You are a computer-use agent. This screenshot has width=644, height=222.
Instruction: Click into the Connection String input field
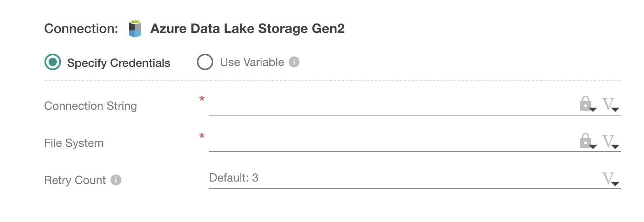coord(391,106)
